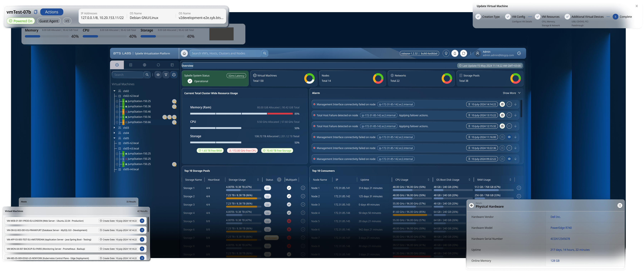The width and height of the screenshot is (644, 272).
Task: Toggle the Storage 1 multipath checkmark
Action: click(289, 188)
